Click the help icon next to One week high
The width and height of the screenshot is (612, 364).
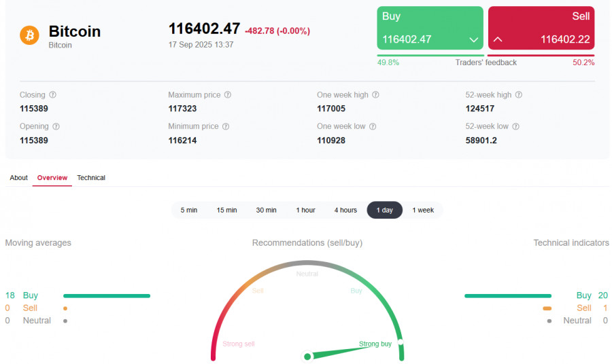375,95
